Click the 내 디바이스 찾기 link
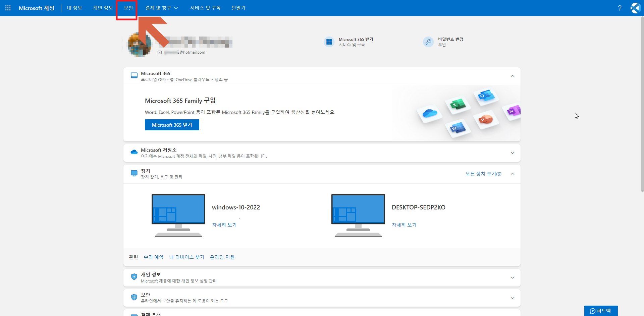Viewport: 644px width, 316px height. click(x=187, y=257)
